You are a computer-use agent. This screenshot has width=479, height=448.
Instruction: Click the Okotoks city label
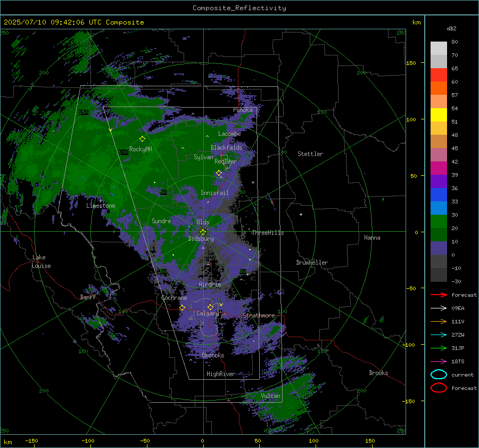click(213, 355)
